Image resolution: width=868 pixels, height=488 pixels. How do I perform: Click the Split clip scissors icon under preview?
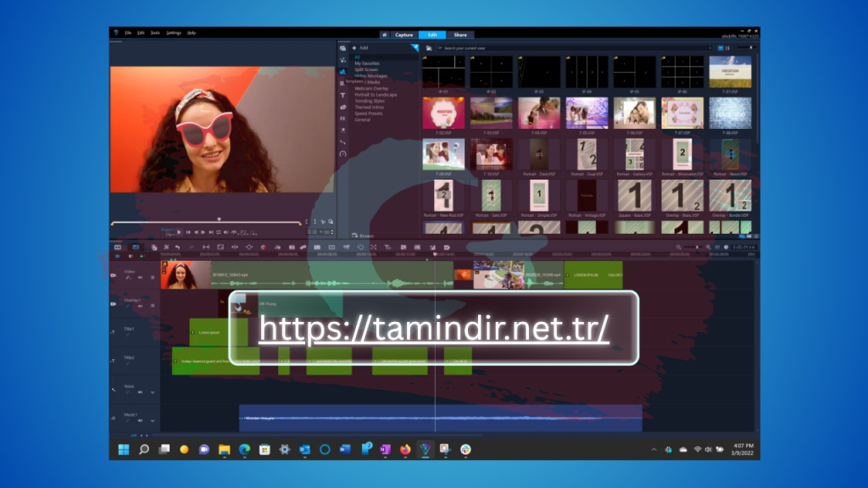[x=323, y=222]
